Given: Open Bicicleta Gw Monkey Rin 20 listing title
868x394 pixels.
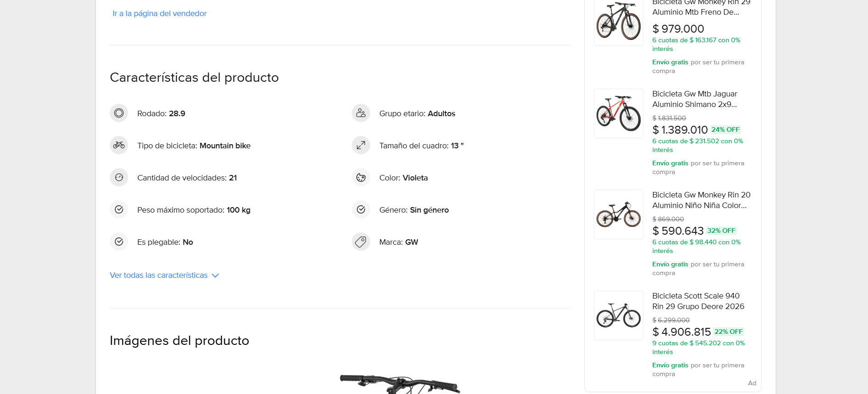Looking at the screenshot, I should (701, 200).
